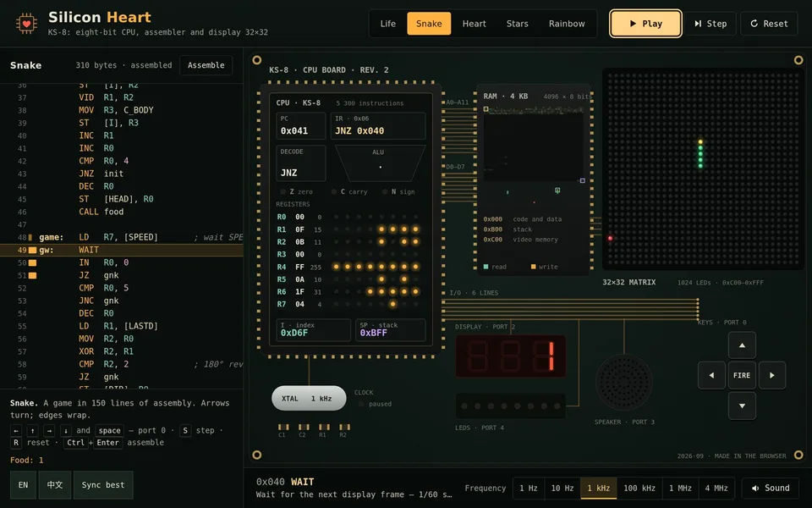The image size is (812, 508).
Task: Select the Snake program tab
Action: click(429, 24)
